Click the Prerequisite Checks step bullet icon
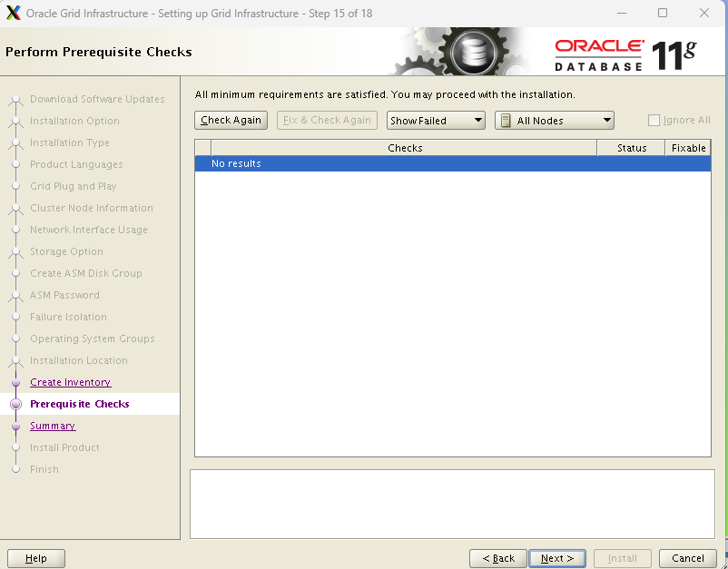Image resolution: width=728 pixels, height=569 pixels. pos(15,404)
